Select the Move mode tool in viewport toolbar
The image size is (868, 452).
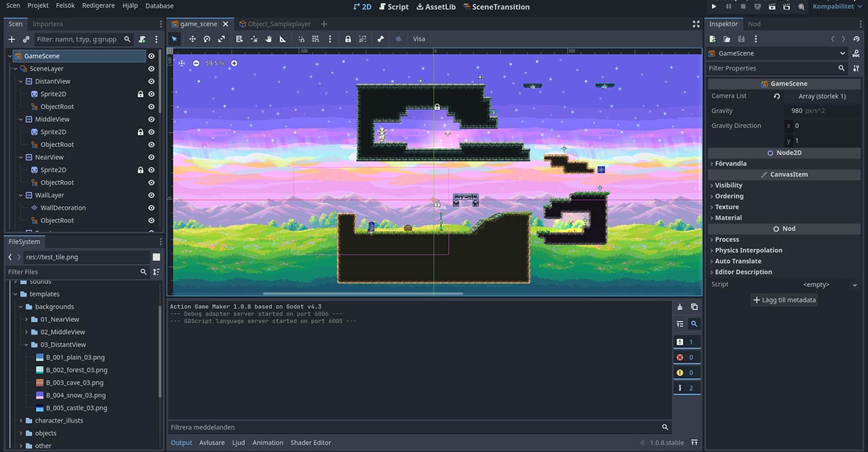pos(192,39)
